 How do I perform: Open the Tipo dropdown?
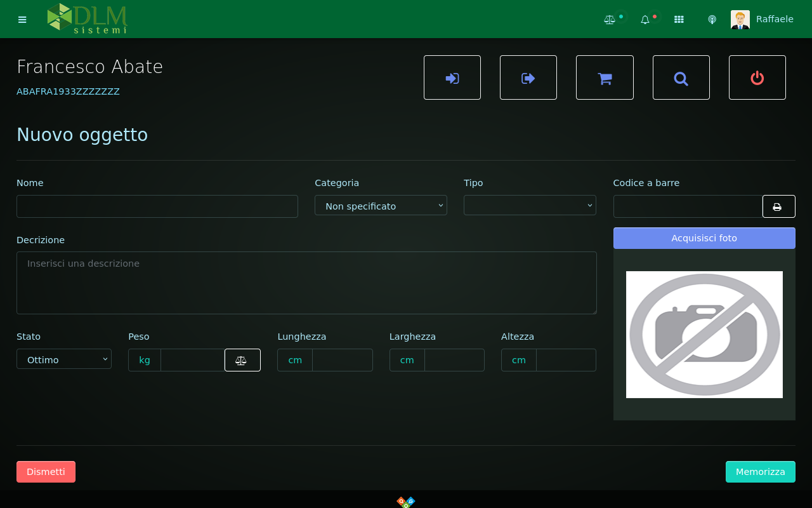click(530, 206)
